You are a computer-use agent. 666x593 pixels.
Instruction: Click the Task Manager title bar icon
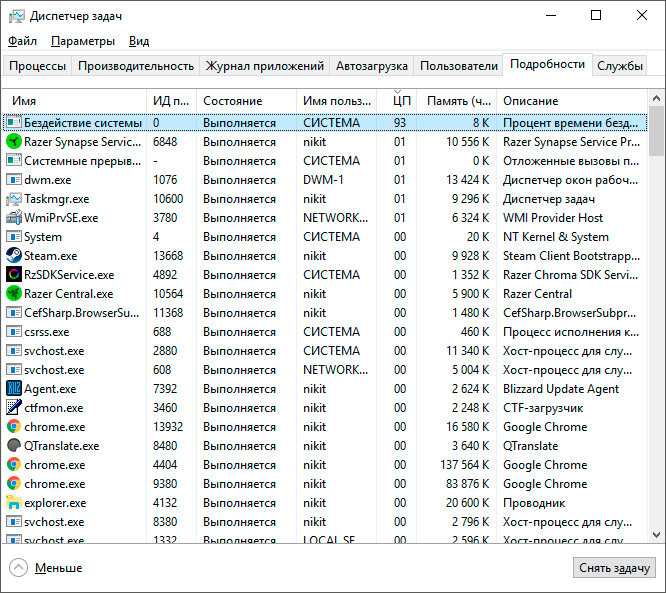(x=17, y=16)
